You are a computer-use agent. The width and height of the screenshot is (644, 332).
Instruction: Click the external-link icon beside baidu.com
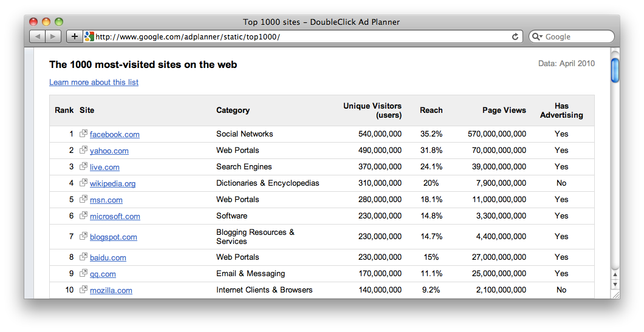point(83,257)
